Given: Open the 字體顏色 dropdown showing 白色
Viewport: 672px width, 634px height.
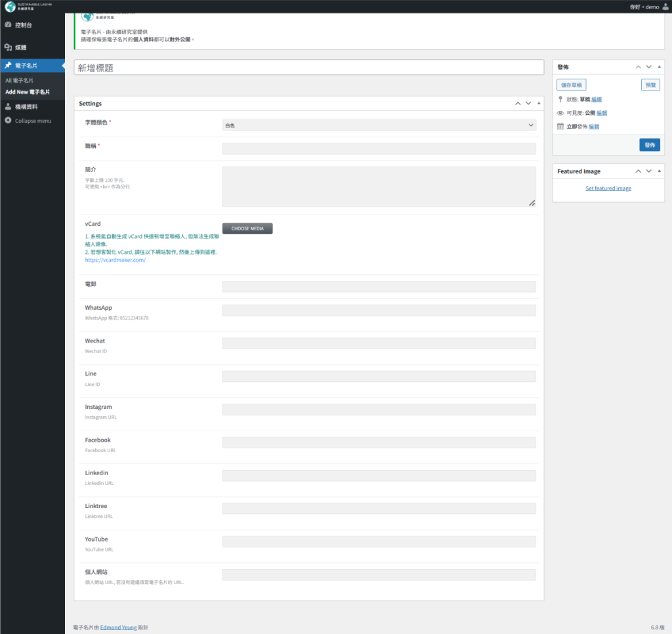Looking at the screenshot, I should click(x=379, y=125).
